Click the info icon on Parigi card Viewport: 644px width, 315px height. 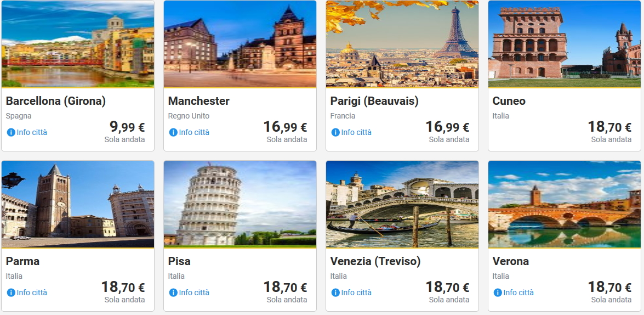(x=335, y=132)
